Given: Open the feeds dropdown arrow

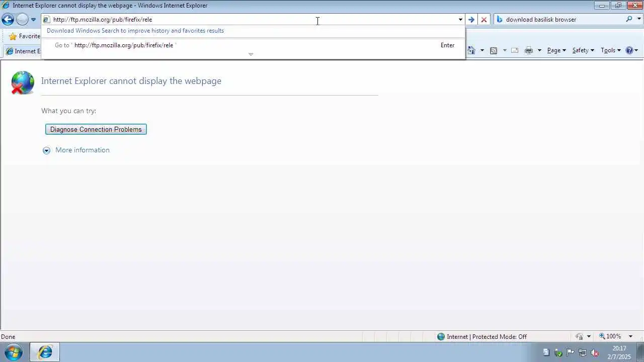Looking at the screenshot, I should 504,50.
